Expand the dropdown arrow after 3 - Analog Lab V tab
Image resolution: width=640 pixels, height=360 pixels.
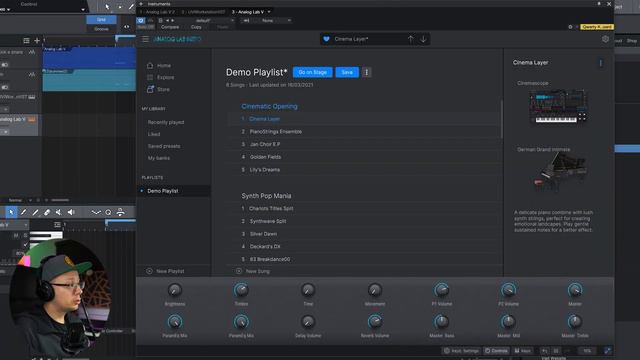269,12
